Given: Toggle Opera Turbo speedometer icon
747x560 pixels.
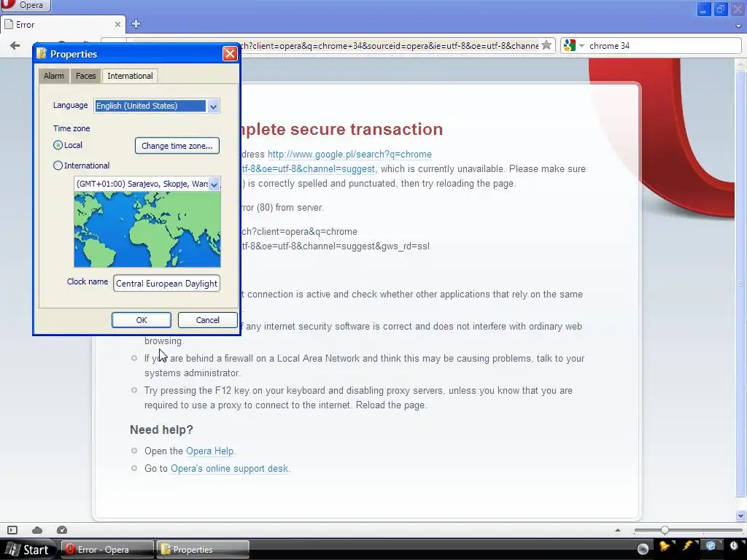Looking at the screenshot, I should [x=62, y=530].
